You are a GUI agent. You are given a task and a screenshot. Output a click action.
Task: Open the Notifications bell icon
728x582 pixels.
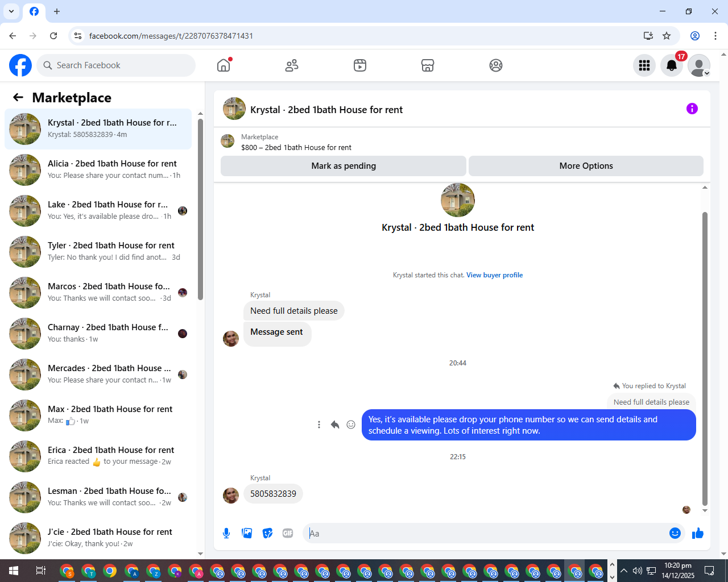tap(672, 65)
